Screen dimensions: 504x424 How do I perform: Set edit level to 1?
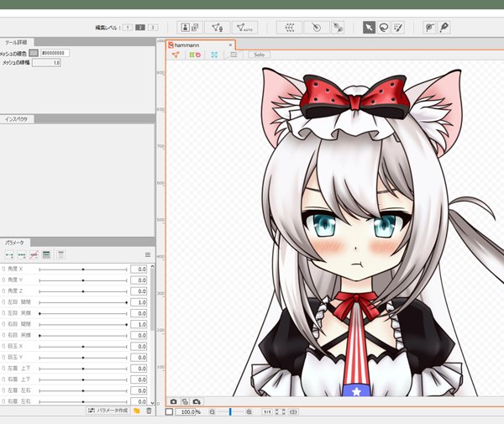coord(128,28)
